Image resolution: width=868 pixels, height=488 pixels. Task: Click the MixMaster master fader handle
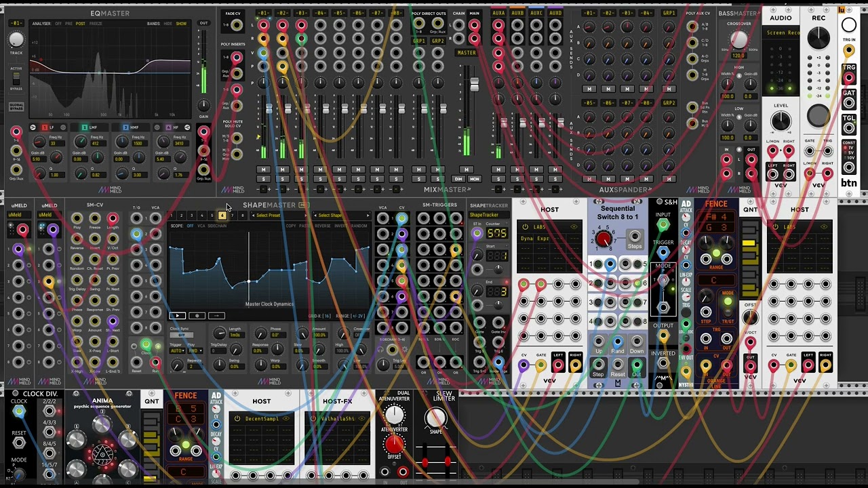point(474,84)
